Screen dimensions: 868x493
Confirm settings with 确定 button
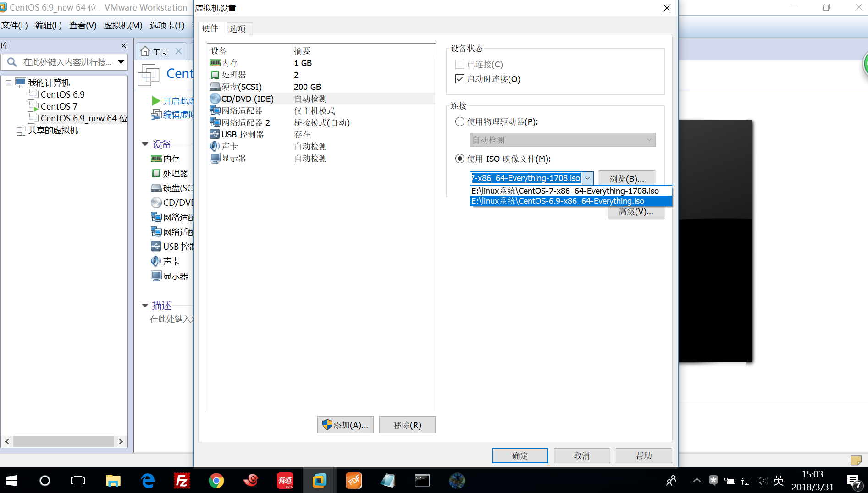(x=520, y=455)
